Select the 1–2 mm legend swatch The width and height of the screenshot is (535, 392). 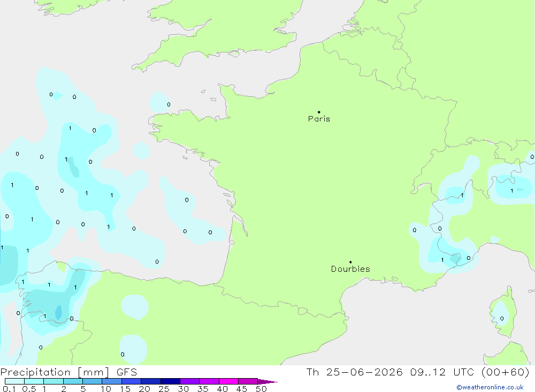[x=53, y=381]
